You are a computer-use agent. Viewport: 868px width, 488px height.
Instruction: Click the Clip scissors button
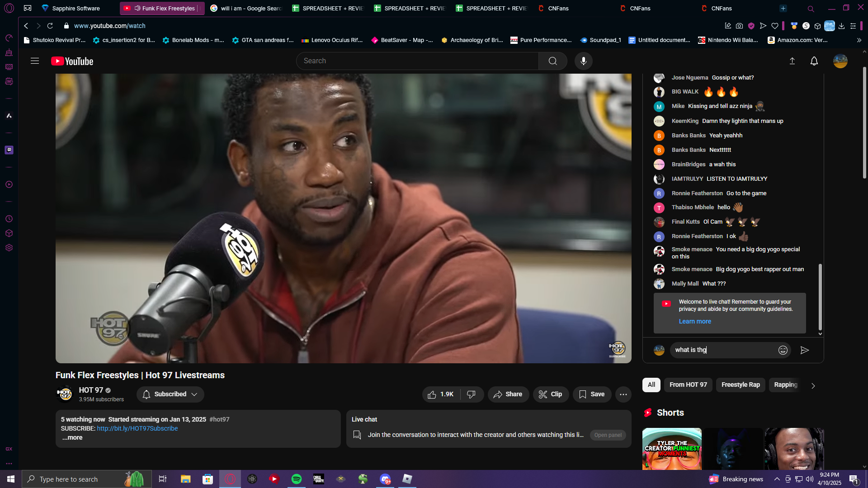click(550, 394)
